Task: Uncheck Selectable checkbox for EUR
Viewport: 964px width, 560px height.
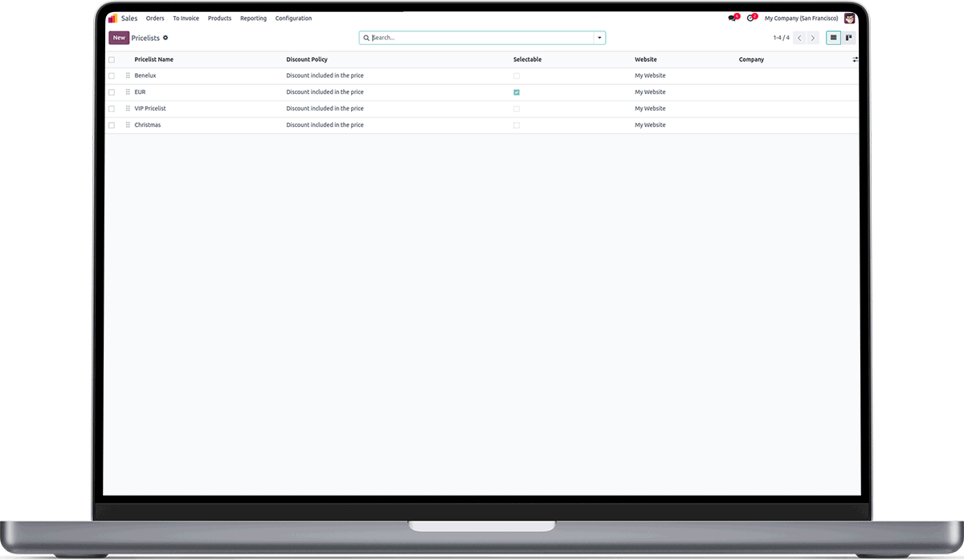Action: point(517,92)
